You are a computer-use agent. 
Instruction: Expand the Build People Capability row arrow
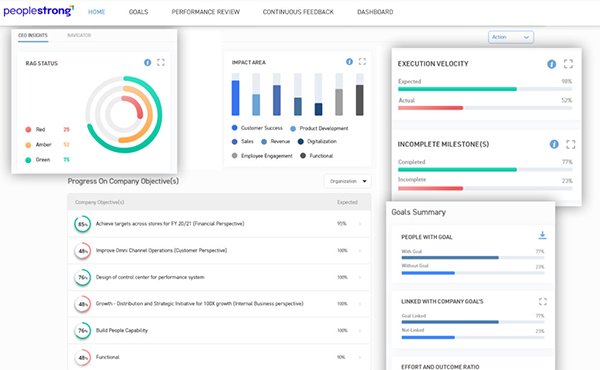[360, 331]
